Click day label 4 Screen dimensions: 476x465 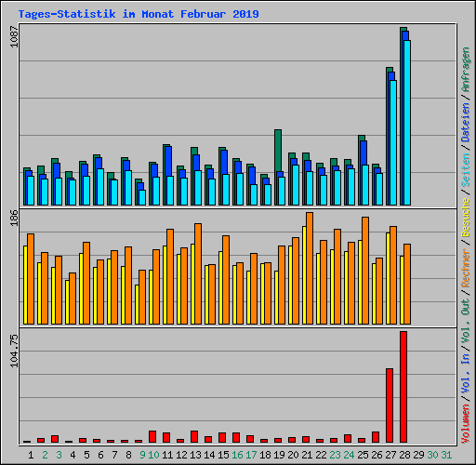73,455
